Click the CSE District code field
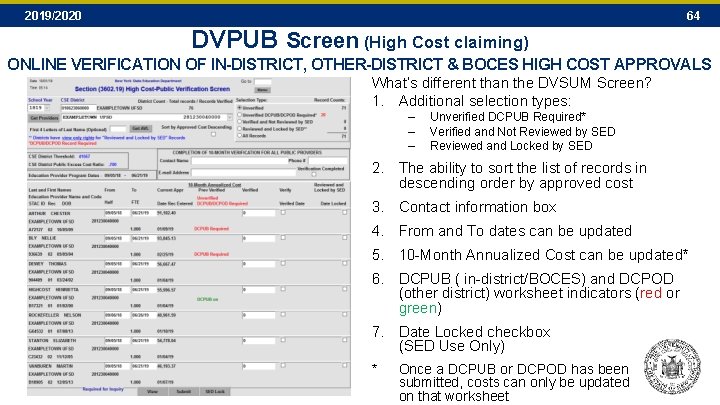Screen dimensions: 720x405 (79, 108)
